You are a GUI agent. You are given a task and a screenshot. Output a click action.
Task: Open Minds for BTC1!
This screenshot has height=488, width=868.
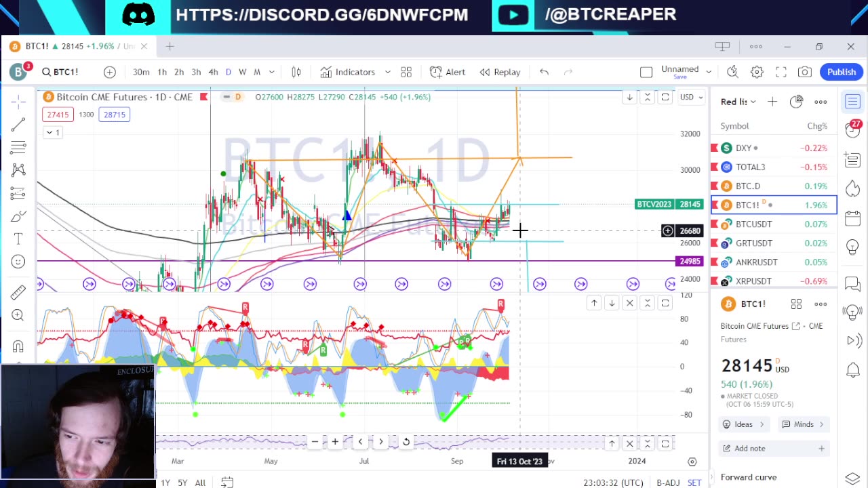pos(804,424)
